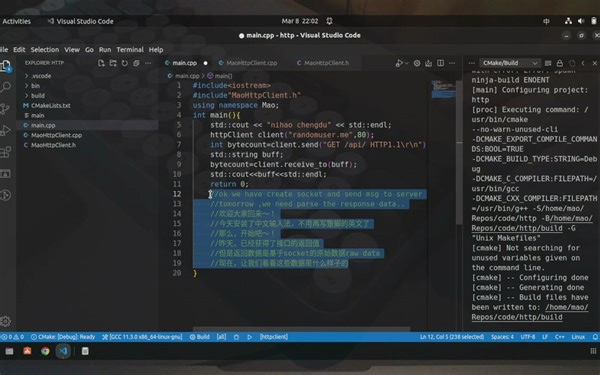Click the editor horizontal scrollbar
Image resolution: width=600 pixels, height=375 pixels.
[x=302, y=329]
